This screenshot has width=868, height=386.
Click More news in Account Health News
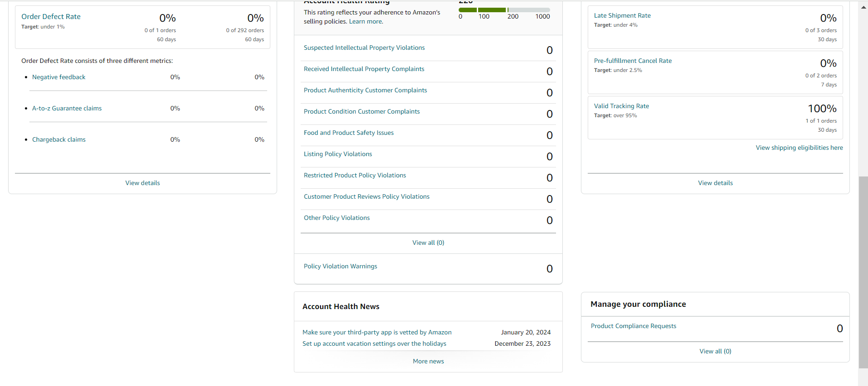(x=428, y=361)
